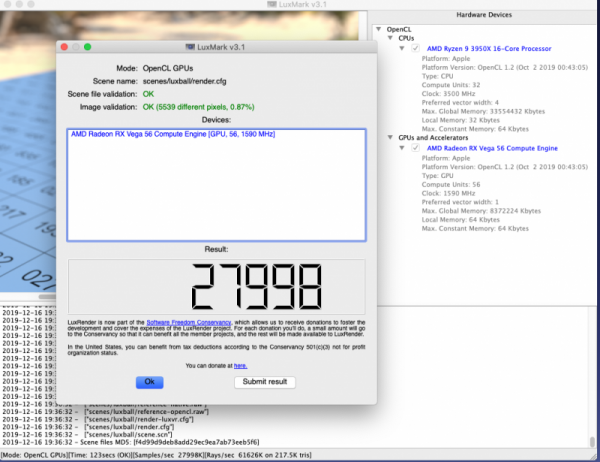Click the Submit result button
The height and width of the screenshot is (462, 600).
pos(265,382)
